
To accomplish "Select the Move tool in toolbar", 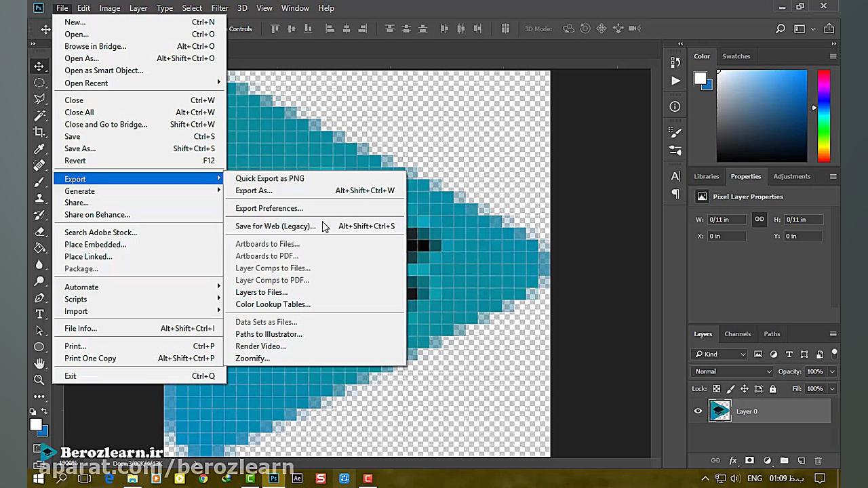I will click(39, 66).
